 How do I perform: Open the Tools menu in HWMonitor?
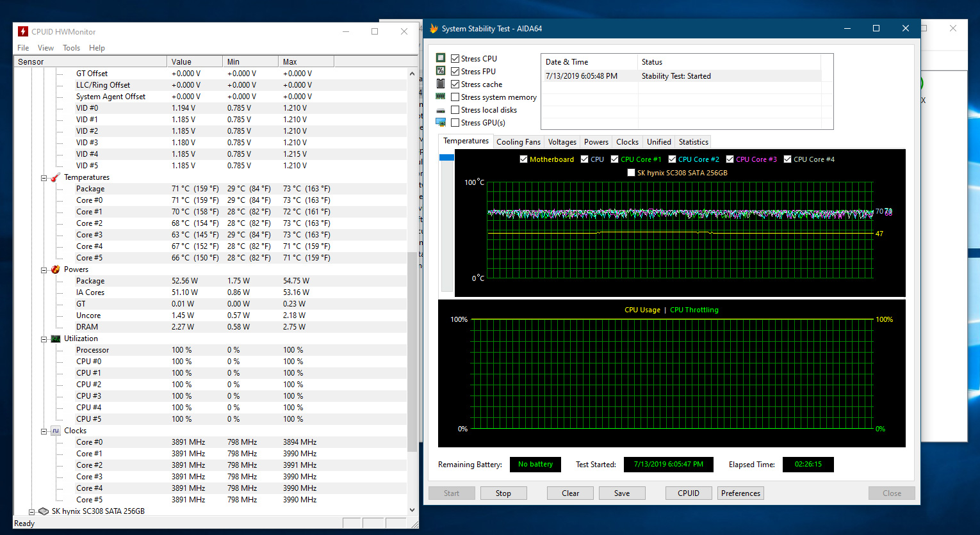pyautogui.click(x=71, y=48)
